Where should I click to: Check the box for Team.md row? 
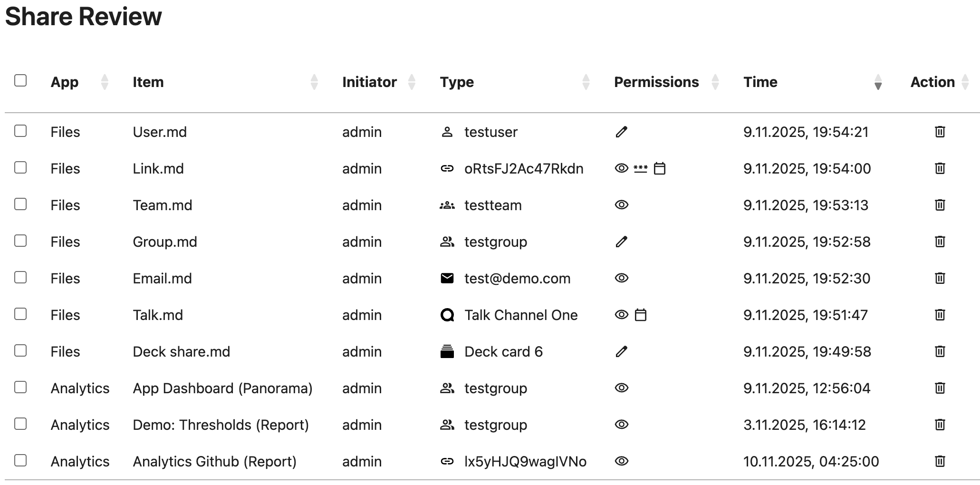[20, 204]
